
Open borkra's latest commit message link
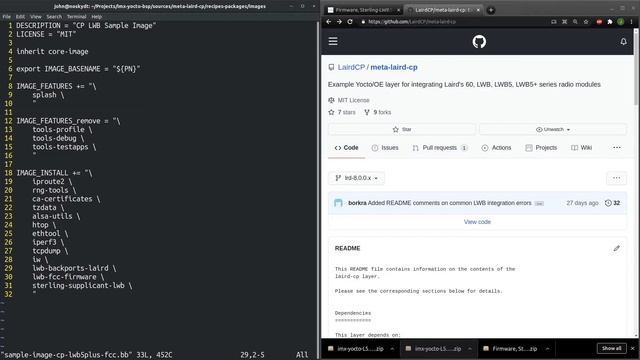click(x=449, y=203)
